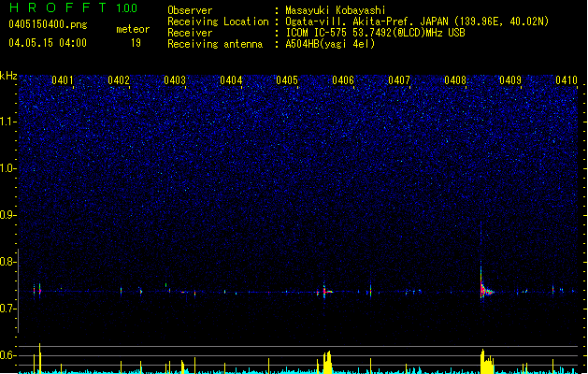Click the 1.1 kHz frequency label
The height and width of the screenshot is (374, 588).
tap(7, 122)
